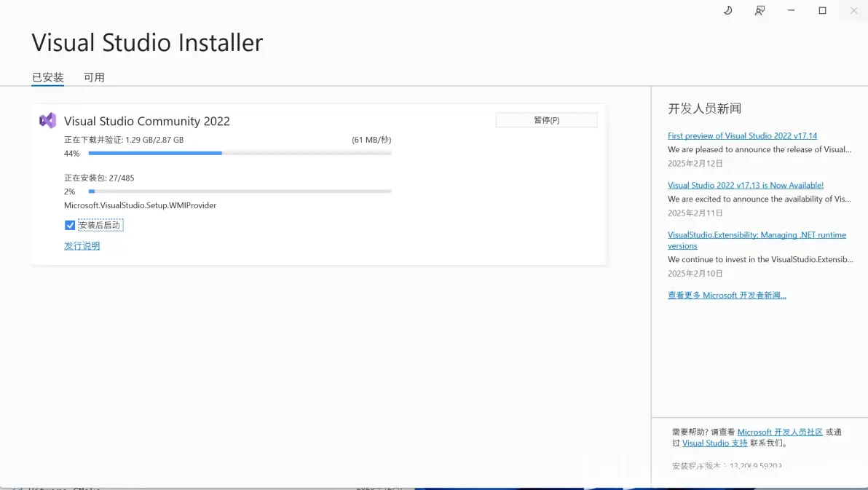The image size is (868, 490).
Task: Click the 2025年2月10日 news date
Action: tap(695, 274)
